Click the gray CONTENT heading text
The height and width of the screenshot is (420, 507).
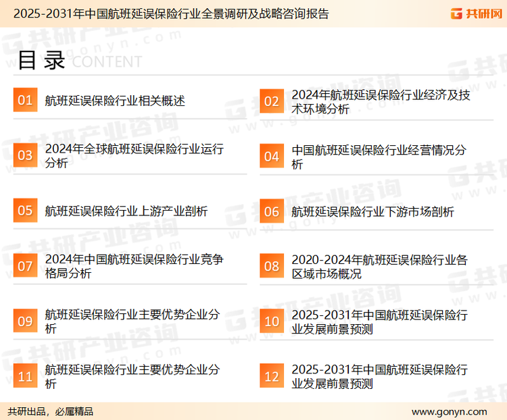coord(107,61)
